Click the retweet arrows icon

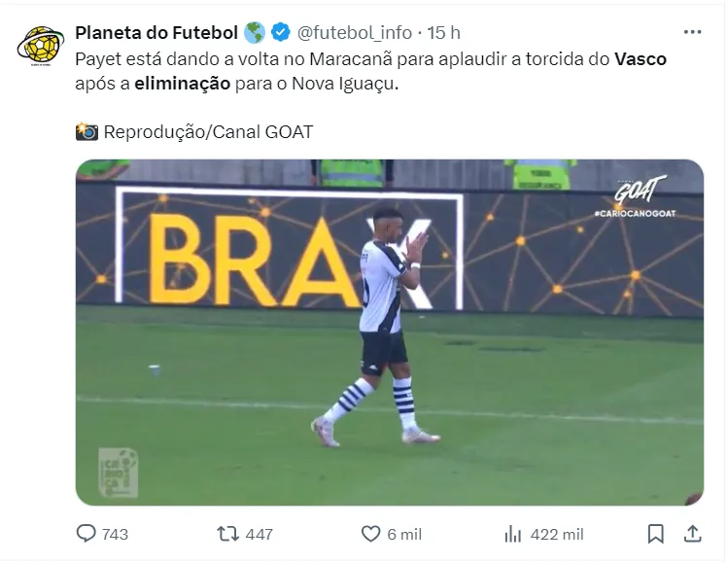(228, 534)
